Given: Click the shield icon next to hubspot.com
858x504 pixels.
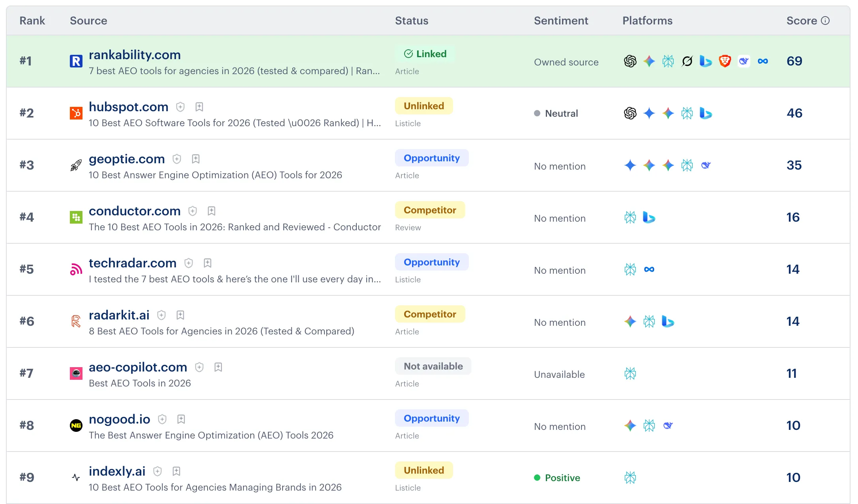Looking at the screenshot, I should tap(180, 107).
